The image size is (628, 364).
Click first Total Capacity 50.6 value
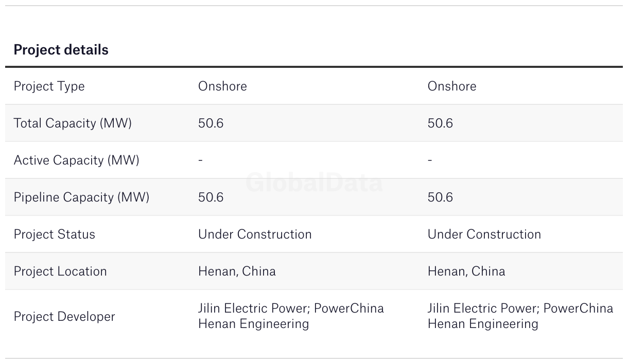pyautogui.click(x=211, y=123)
